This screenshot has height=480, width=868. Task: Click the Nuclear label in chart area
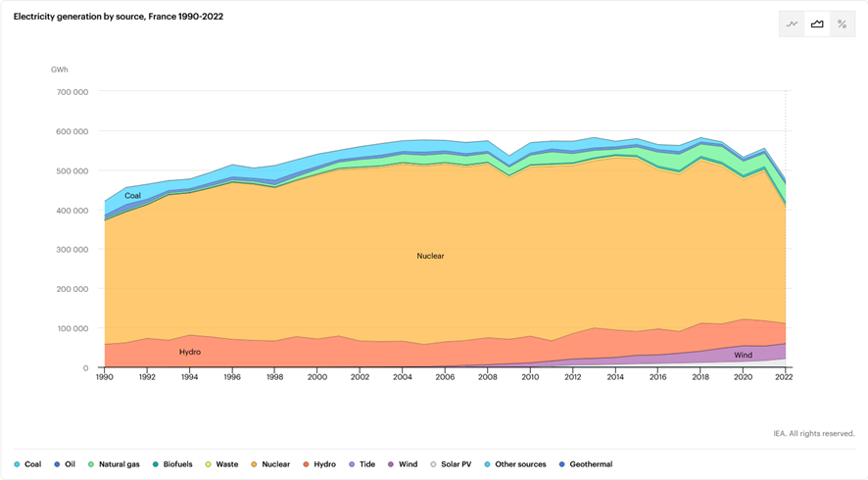[430, 256]
